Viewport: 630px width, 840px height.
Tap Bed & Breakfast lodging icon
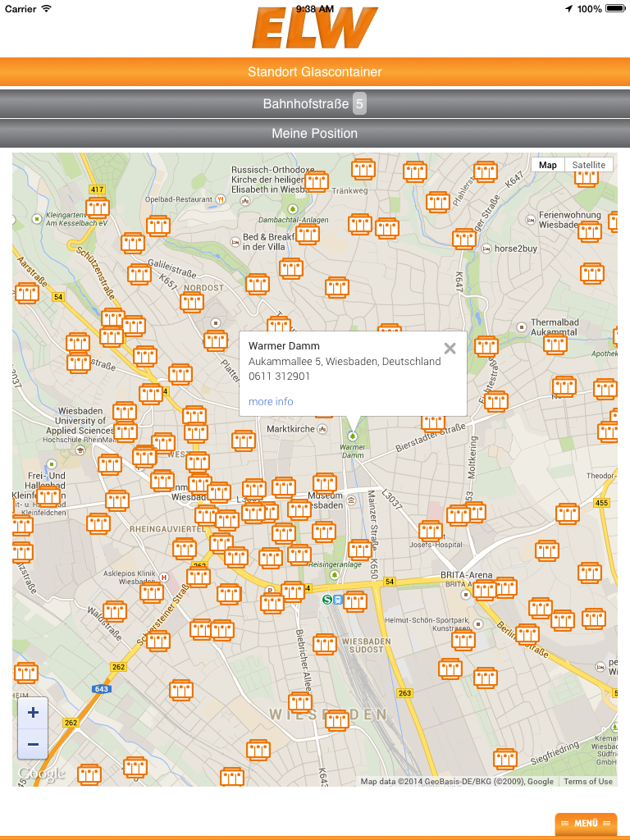click(x=235, y=242)
